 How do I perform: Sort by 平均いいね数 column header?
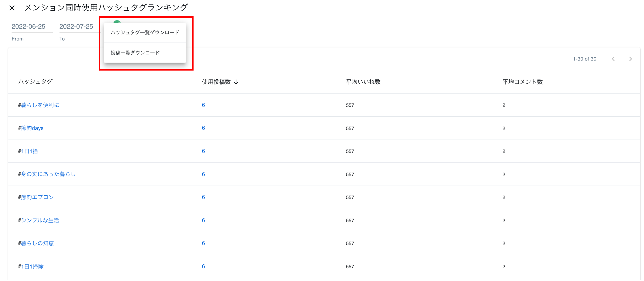pyautogui.click(x=363, y=82)
